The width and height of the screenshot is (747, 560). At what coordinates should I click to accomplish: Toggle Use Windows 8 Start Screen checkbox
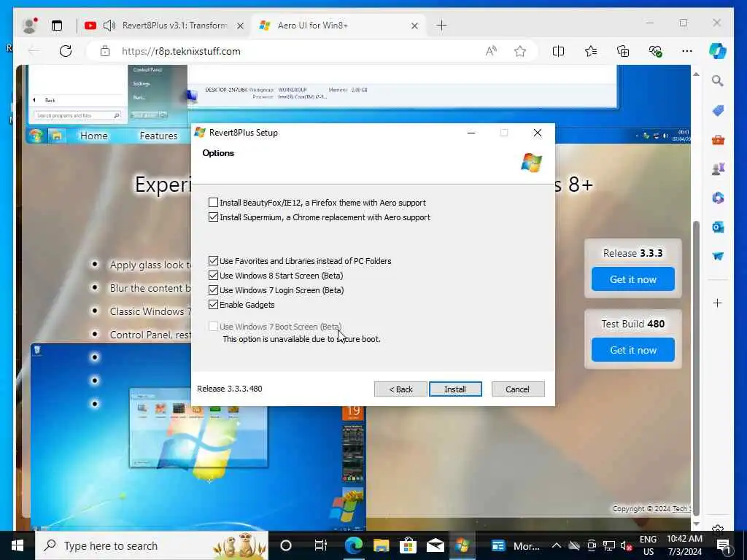tap(214, 275)
